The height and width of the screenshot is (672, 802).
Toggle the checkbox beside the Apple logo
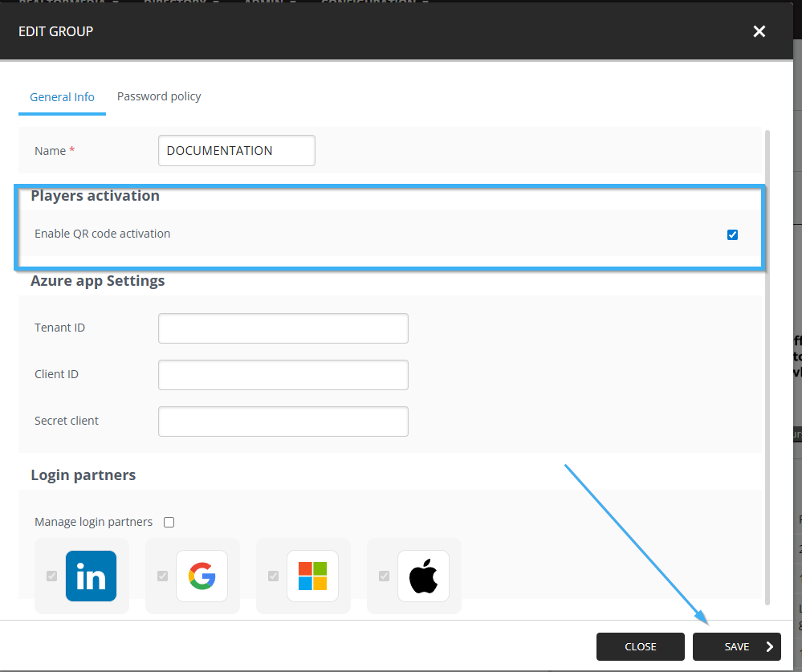(x=385, y=576)
